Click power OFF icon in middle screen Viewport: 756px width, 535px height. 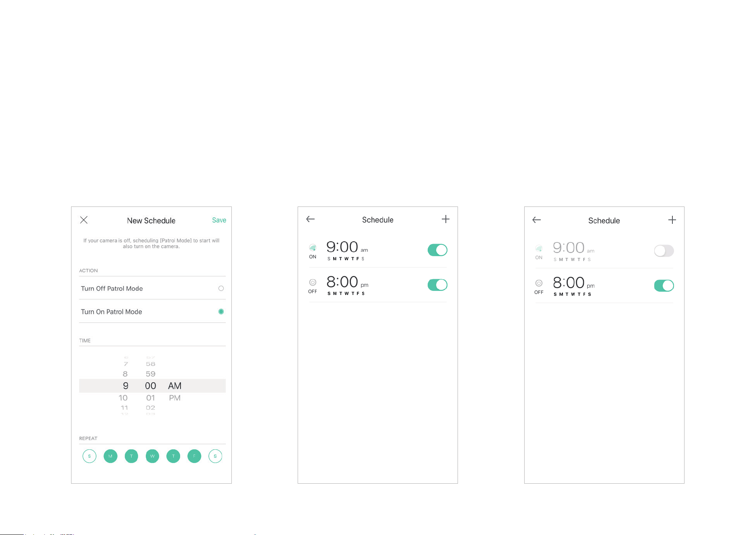point(313,282)
